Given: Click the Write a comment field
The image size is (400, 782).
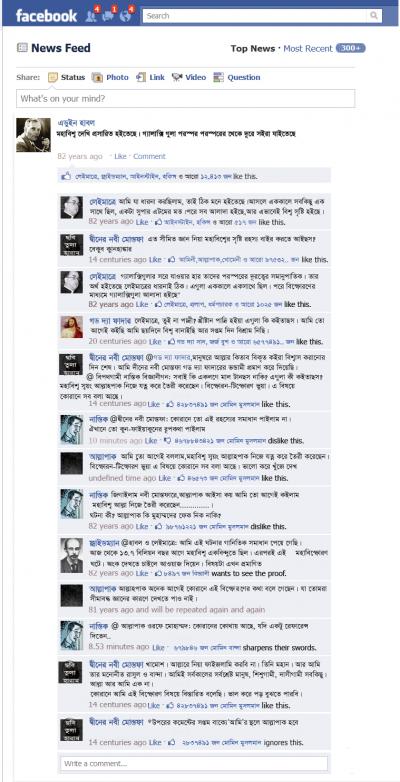Looking at the screenshot, I should click(x=194, y=764).
